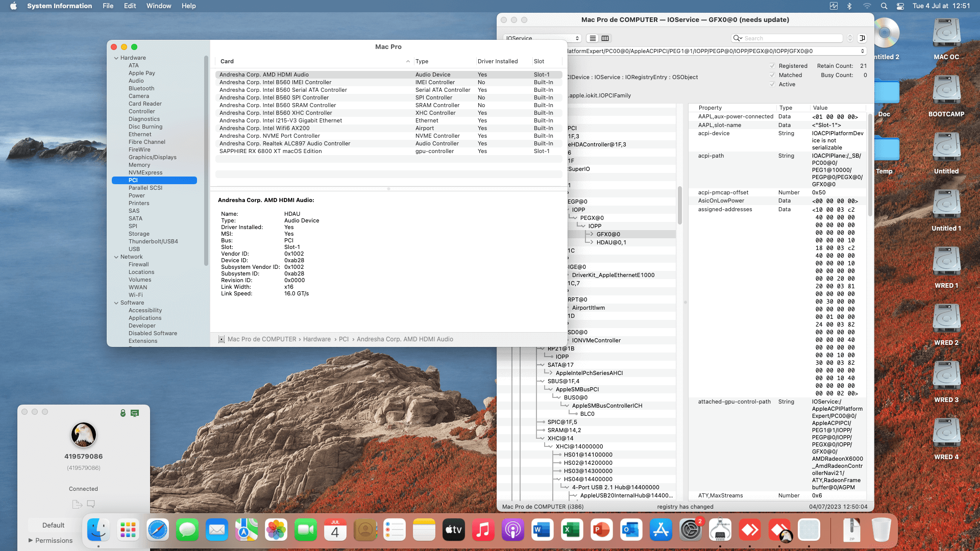Collapse the Network section in sidebar
The width and height of the screenshot is (980, 551).
(116, 257)
